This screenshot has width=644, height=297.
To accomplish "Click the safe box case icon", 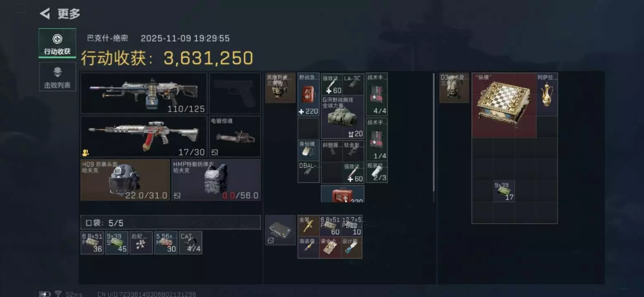I will 280,230.
